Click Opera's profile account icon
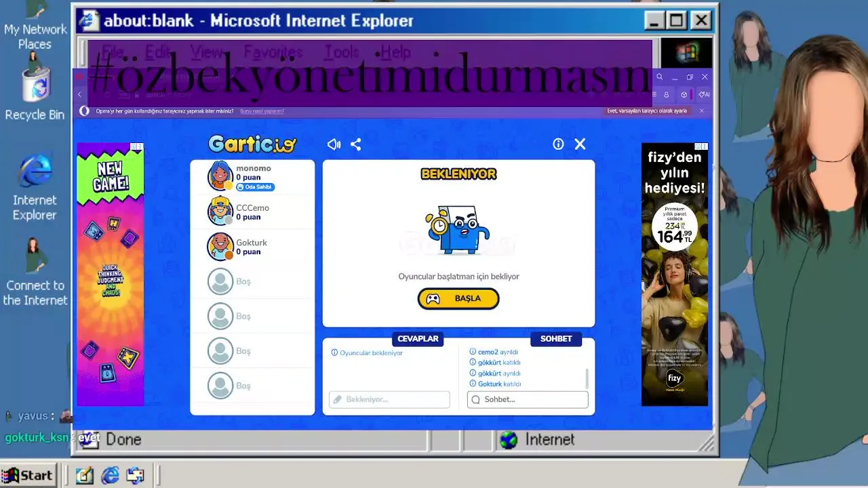The height and width of the screenshot is (488, 868). 667,95
